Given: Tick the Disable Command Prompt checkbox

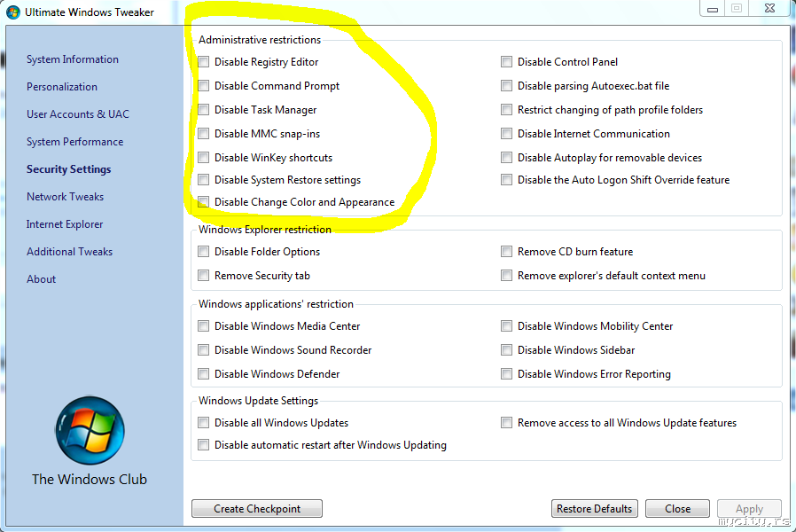Looking at the screenshot, I should tap(204, 86).
